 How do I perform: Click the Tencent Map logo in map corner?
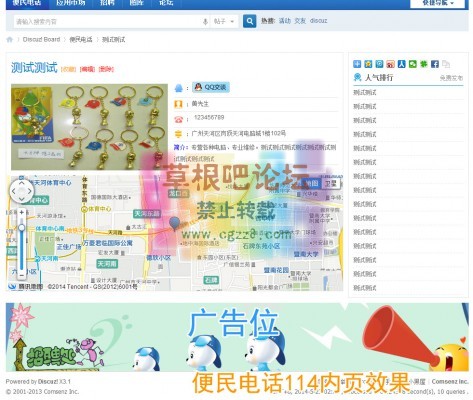tap(25, 287)
